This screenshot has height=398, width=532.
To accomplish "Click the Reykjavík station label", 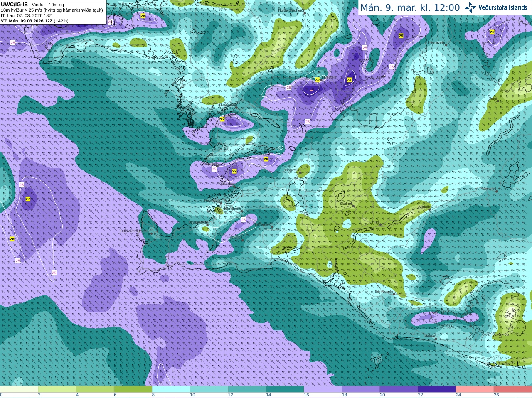I will coord(212,201).
